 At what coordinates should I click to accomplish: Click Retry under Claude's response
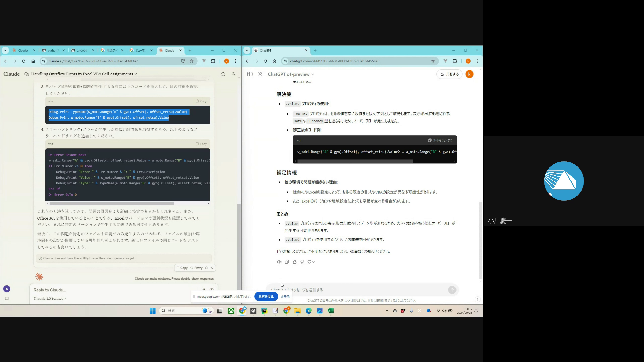[197, 268]
